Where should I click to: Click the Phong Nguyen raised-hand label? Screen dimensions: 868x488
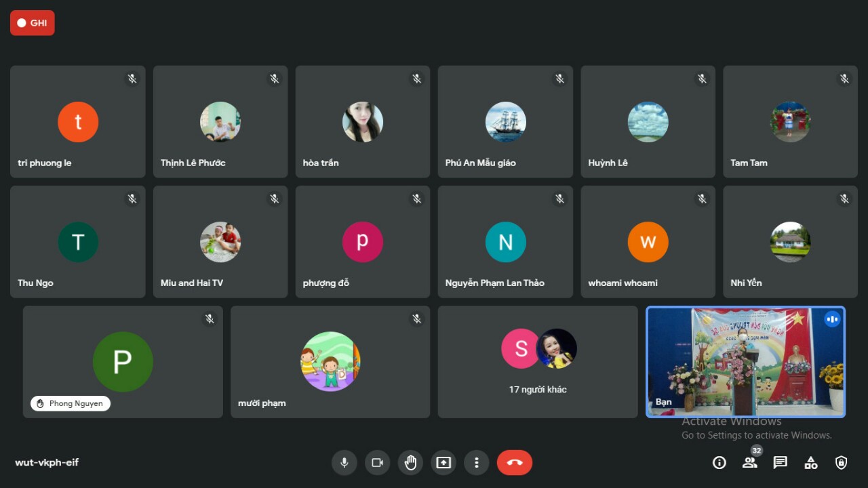tap(71, 404)
